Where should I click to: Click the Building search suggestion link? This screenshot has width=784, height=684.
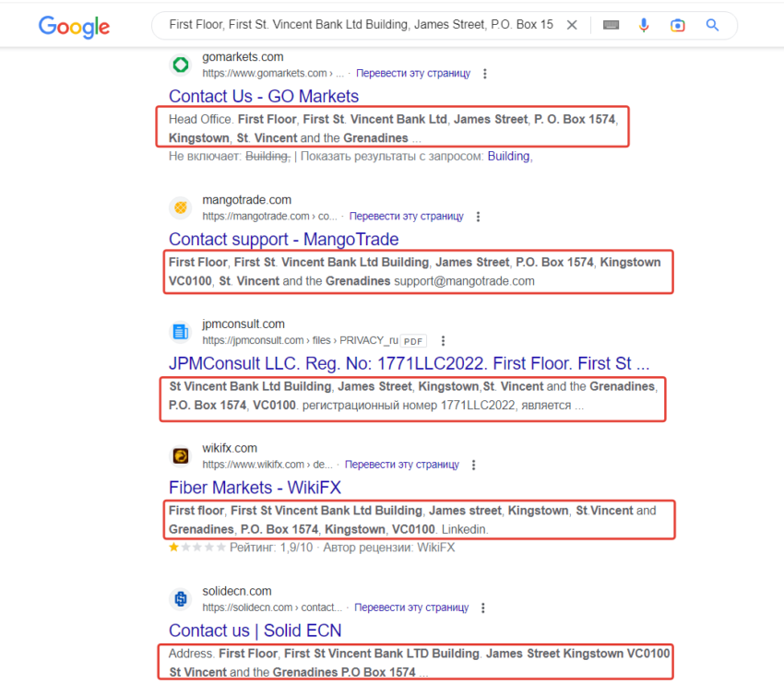tap(508, 156)
